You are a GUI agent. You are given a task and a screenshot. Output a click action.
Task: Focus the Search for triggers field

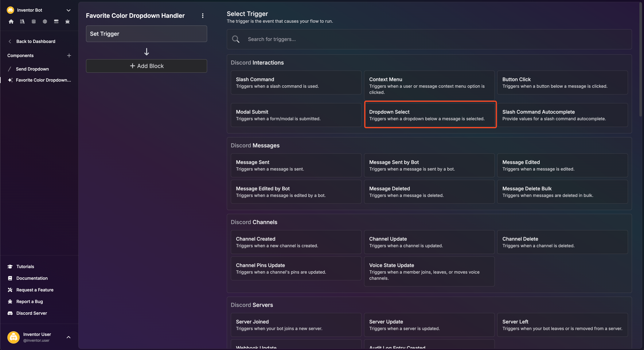(x=429, y=39)
